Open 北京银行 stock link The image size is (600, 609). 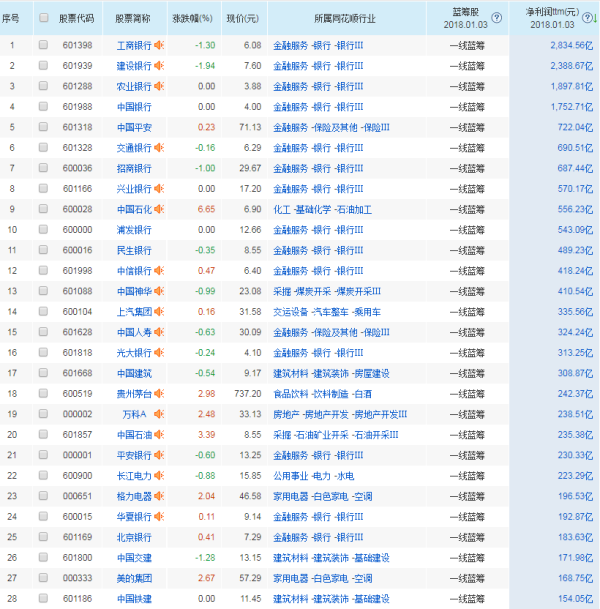pyautogui.click(x=134, y=538)
